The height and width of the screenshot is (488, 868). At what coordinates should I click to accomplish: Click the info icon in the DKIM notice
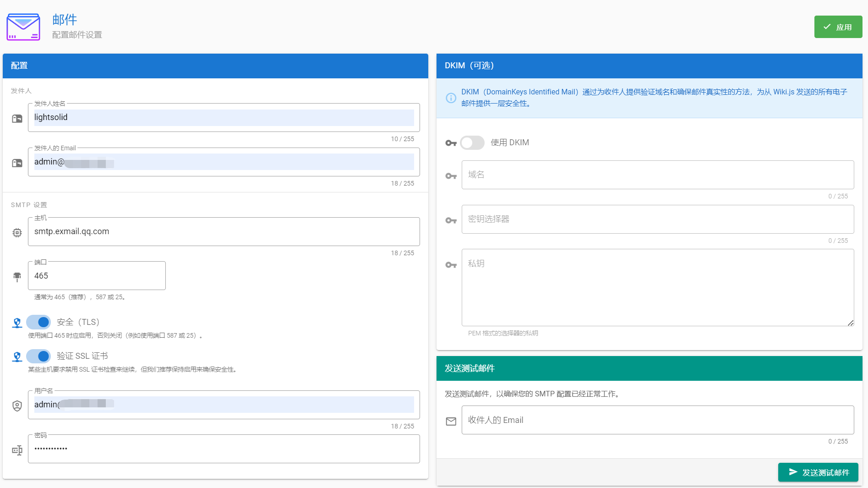(x=451, y=98)
